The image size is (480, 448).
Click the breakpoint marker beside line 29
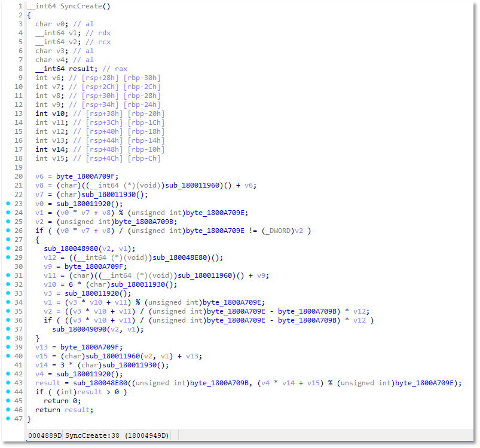7,257
